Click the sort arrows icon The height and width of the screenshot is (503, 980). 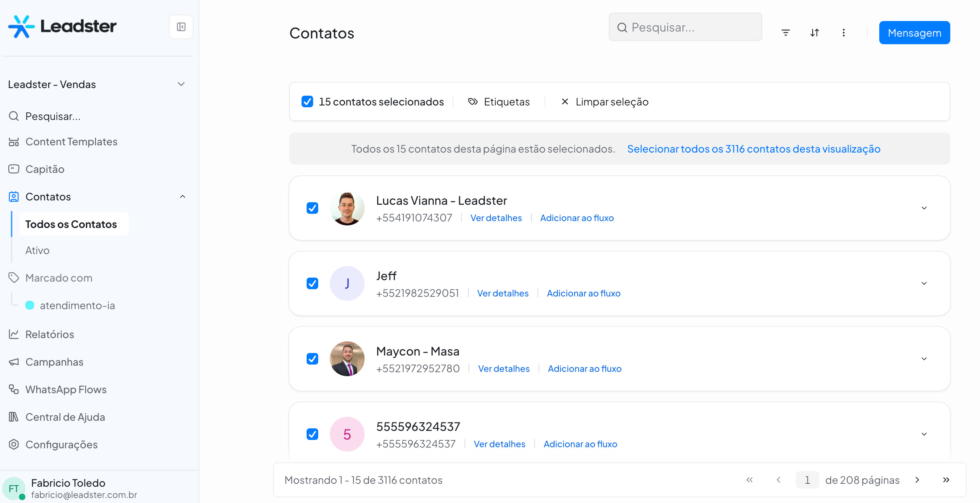click(814, 33)
